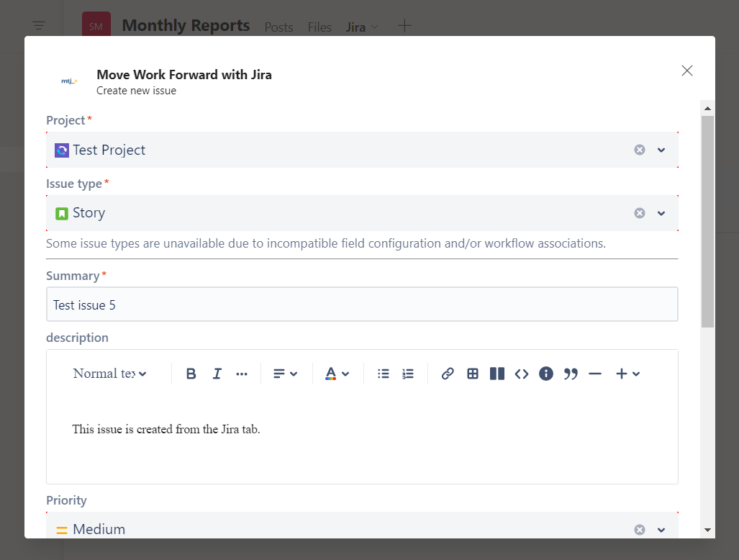The width and height of the screenshot is (739, 560).
Task: Apply italic formatting in description toolbar
Action: click(217, 374)
